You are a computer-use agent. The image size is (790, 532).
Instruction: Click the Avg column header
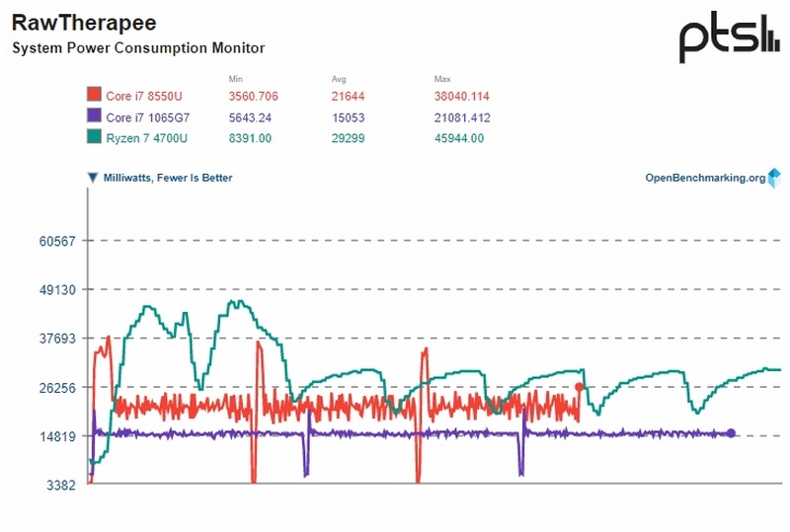point(339,79)
